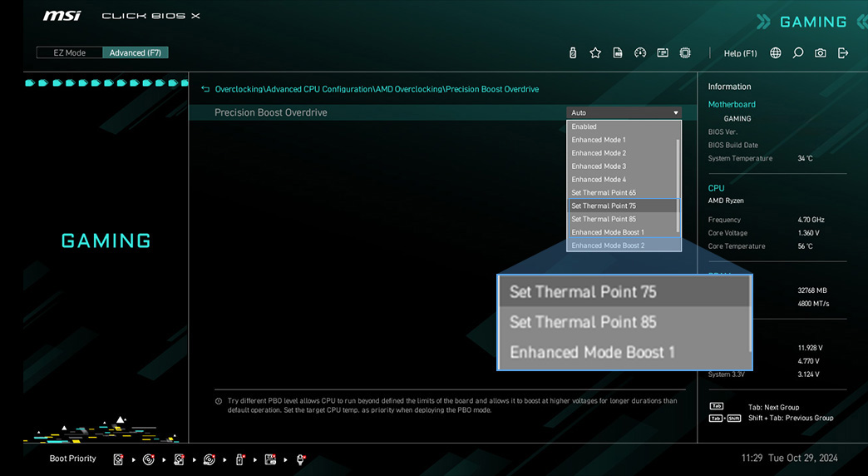Click the Motherboard information heading
This screenshot has height=476, width=868.
click(x=732, y=104)
